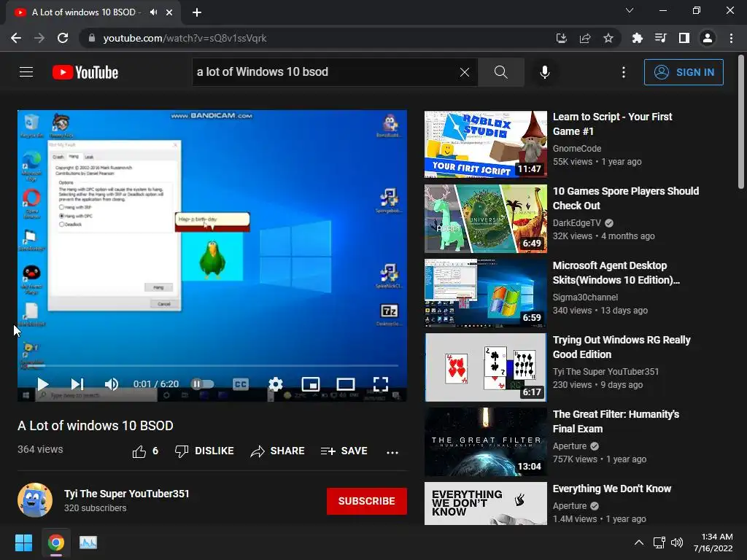Viewport: 747px width, 560px height.
Task: View site info lock icon
Action: (x=92, y=38)
